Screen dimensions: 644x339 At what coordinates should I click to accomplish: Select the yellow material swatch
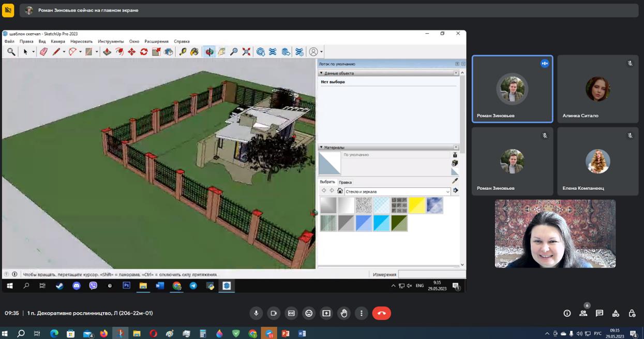pyautogui.click(x=416, y=205)
